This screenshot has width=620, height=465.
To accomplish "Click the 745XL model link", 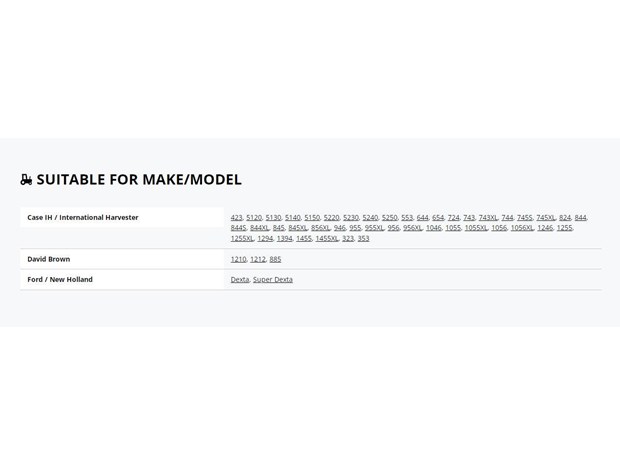I will click(546, 217).
